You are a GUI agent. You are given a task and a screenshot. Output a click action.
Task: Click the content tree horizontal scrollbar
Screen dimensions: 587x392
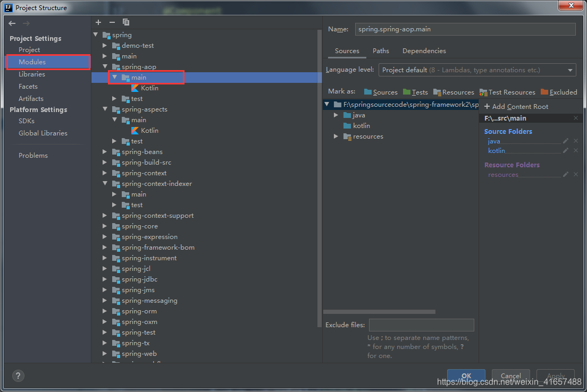pyautogui.click(x=379, y=312)
